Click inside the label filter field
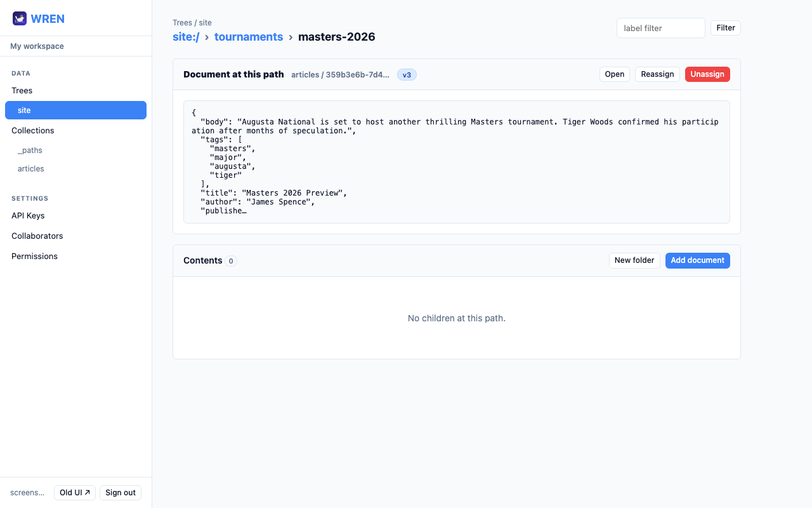The image size is (812, 508). 660,28
